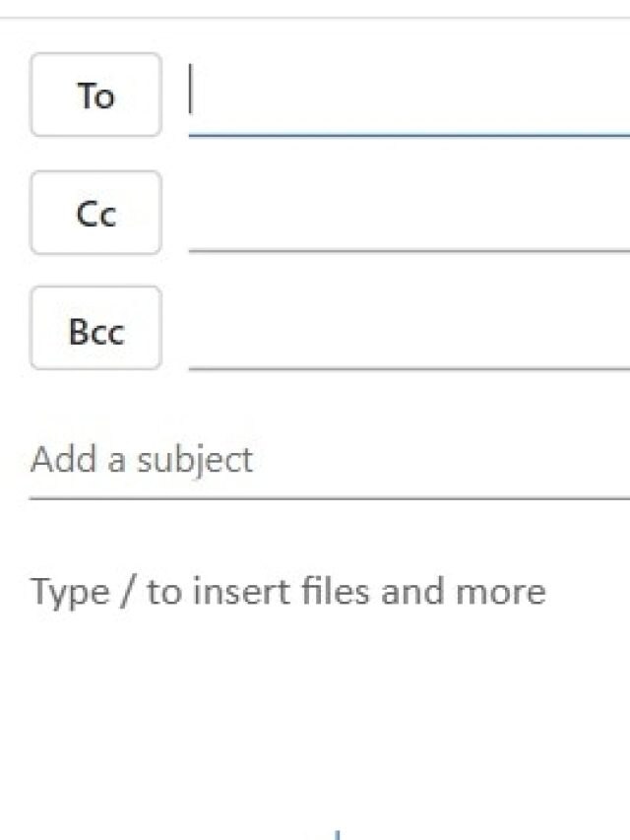
Task: Click the Type / to insert files prompt
Action: click(288, 591)
